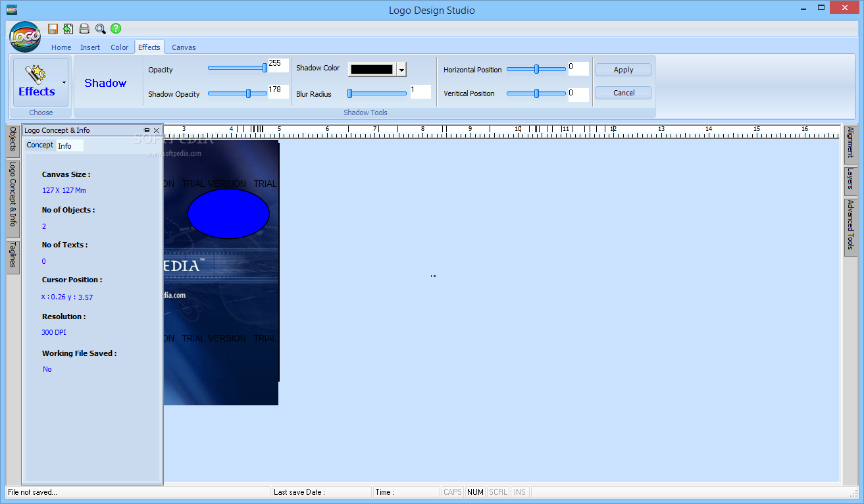The height and width of the screenshot is (504, 864).
Task: Click the 'File not saved...' status text
Action: coord(32,492)
